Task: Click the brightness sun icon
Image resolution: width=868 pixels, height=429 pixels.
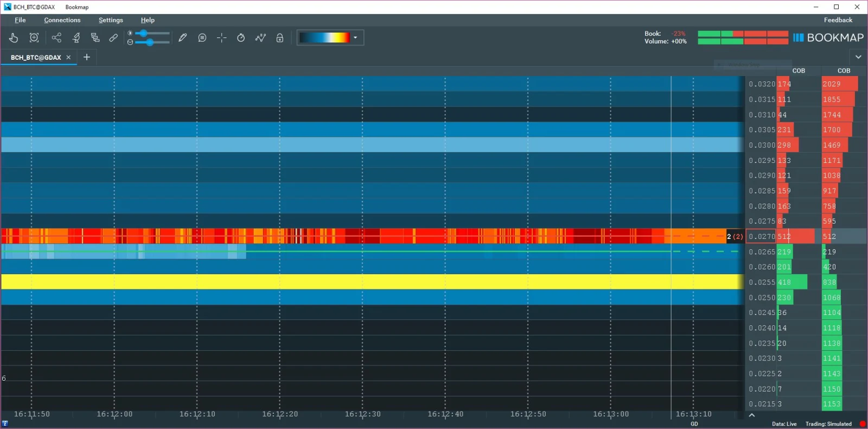Action: click(x=130, y=33)
